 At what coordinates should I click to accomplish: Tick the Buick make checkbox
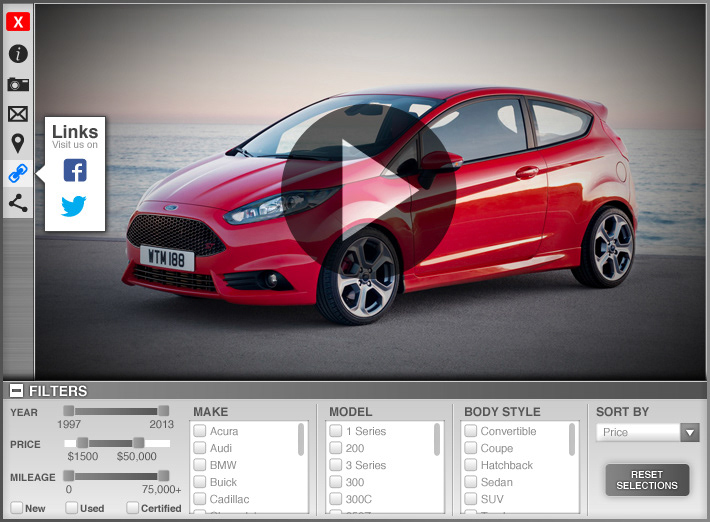click(200, 482)
